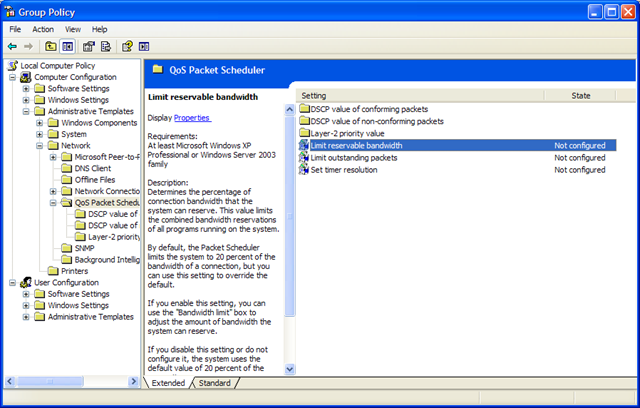Click the DNS Client folder icon

coord(67,168)
